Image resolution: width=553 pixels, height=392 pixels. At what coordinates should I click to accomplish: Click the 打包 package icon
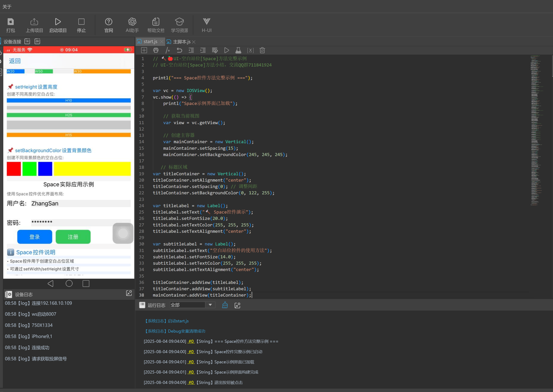[10, 22]
